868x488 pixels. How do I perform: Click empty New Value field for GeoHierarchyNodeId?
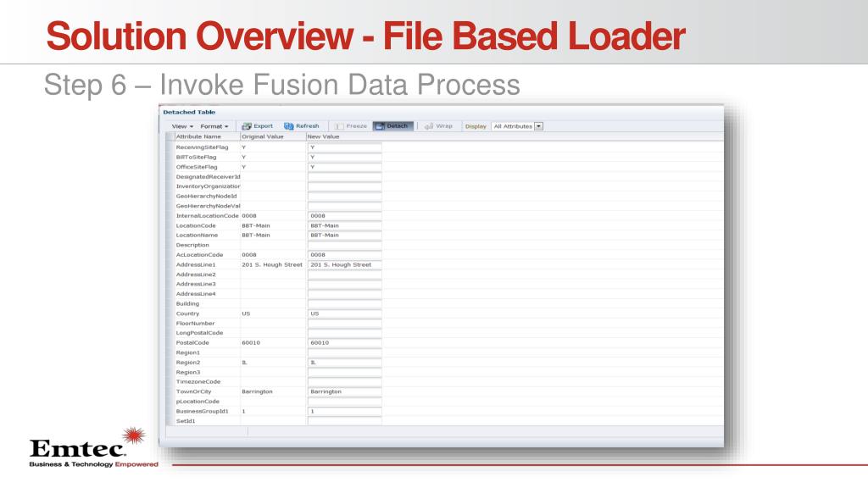point(344,196)
